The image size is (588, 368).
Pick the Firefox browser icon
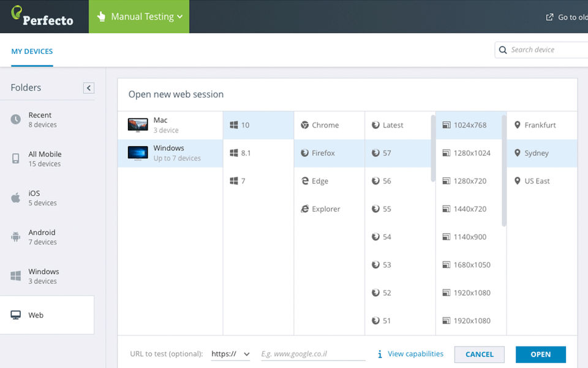(x=305, y=153)
